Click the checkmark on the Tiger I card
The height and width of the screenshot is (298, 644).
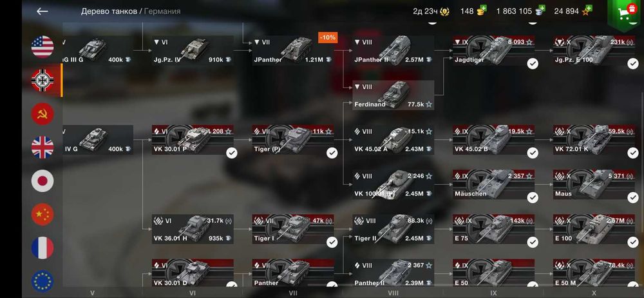coord(332,242)
